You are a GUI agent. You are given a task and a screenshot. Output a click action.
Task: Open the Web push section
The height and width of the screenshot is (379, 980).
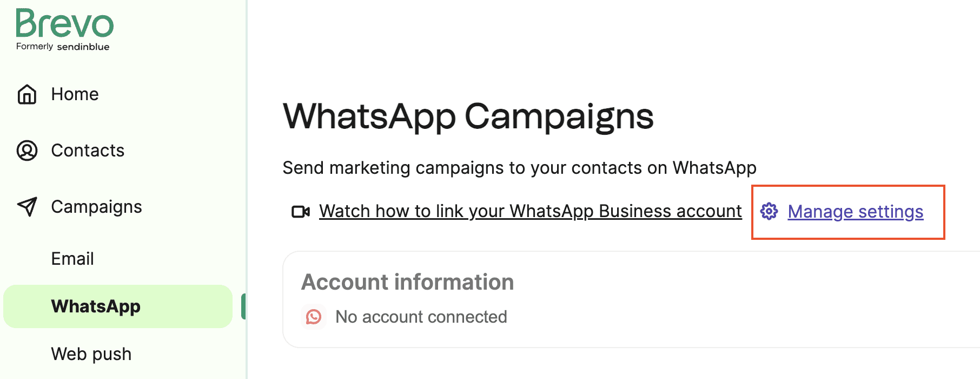pyautogui.click(x=91, y=354)
